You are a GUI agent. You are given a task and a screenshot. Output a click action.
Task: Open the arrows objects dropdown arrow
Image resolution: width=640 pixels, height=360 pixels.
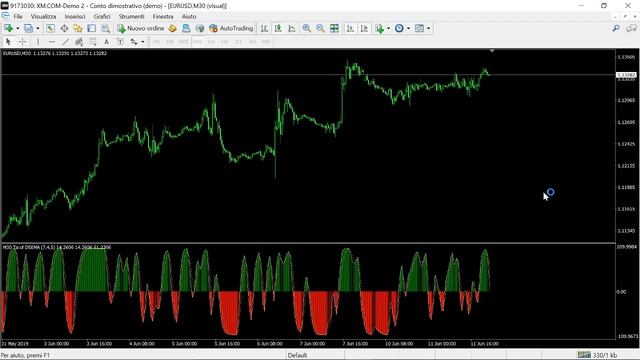pyautogui.click(x=142, y=42)
